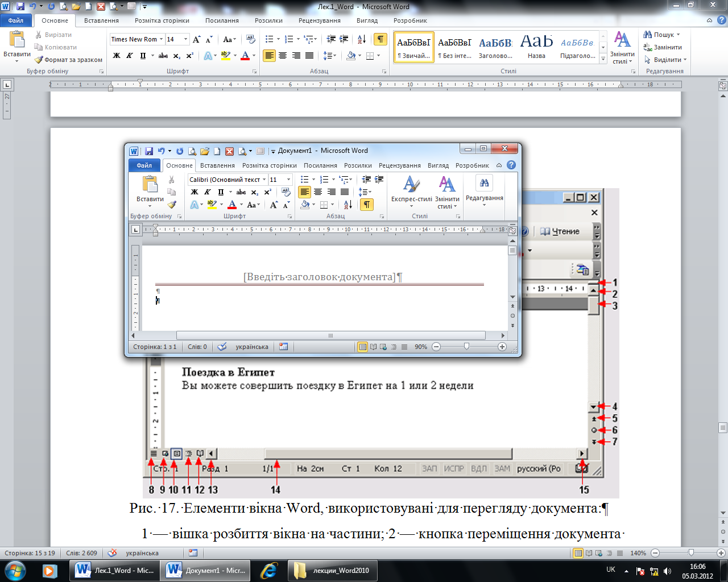Click Decrease Indent in Лек.1_Word Абзац group
The height and width of the screenshot is (582, 728).
coord(331,39)
